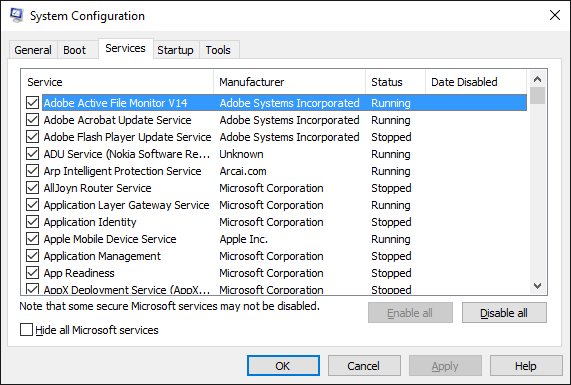Select the Arp Intelligent Protection Service name
571x385 pixels.
pos(122,171)
